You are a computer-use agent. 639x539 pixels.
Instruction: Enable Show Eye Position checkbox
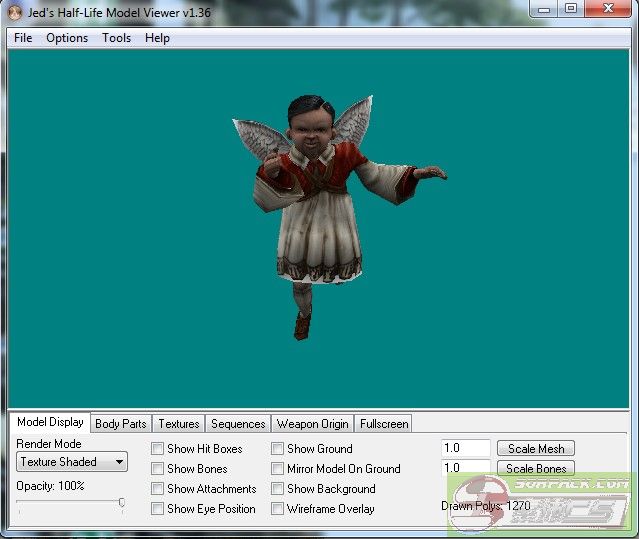pyautogui.click(x=157, y=508)
